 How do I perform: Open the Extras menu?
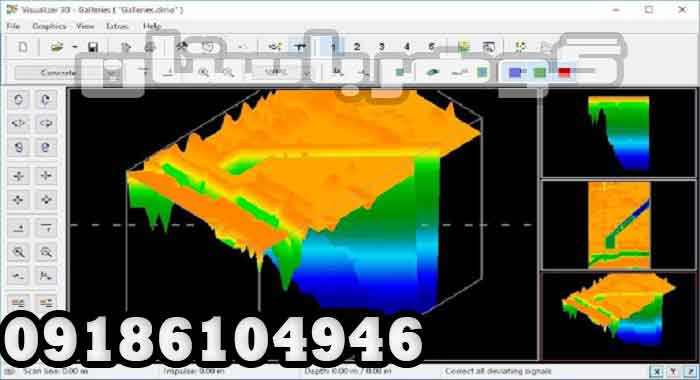(x=117, y=26)
